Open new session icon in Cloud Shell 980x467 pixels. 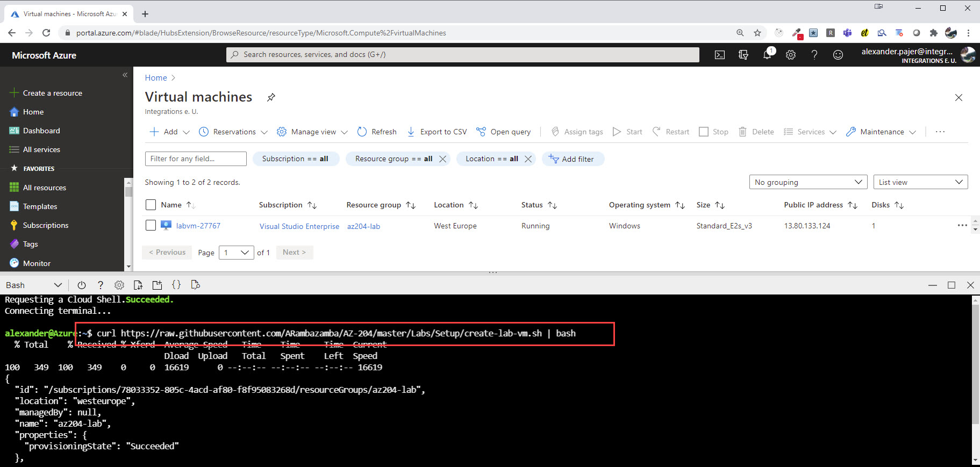pos(157,285)
